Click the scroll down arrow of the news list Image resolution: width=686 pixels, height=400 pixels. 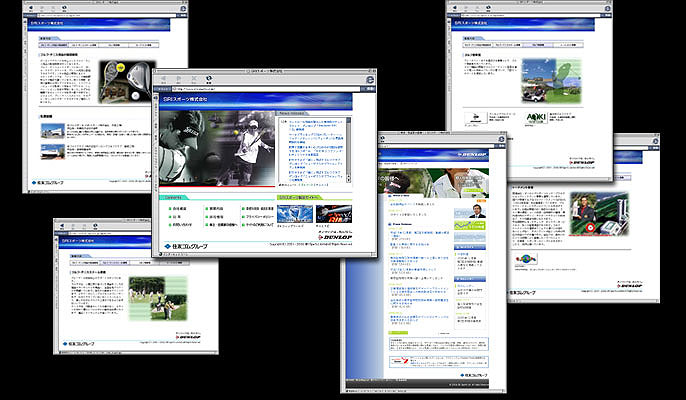pos(349,180)
